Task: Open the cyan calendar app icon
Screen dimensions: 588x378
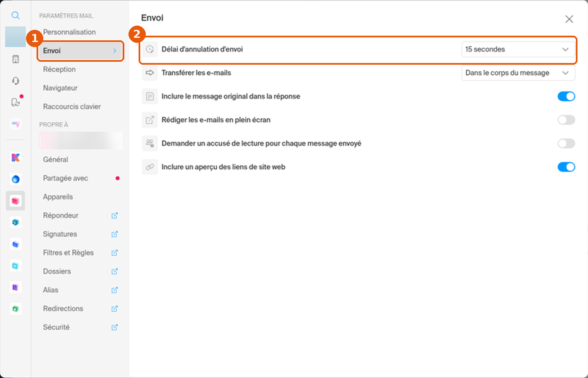Action: 16,265
